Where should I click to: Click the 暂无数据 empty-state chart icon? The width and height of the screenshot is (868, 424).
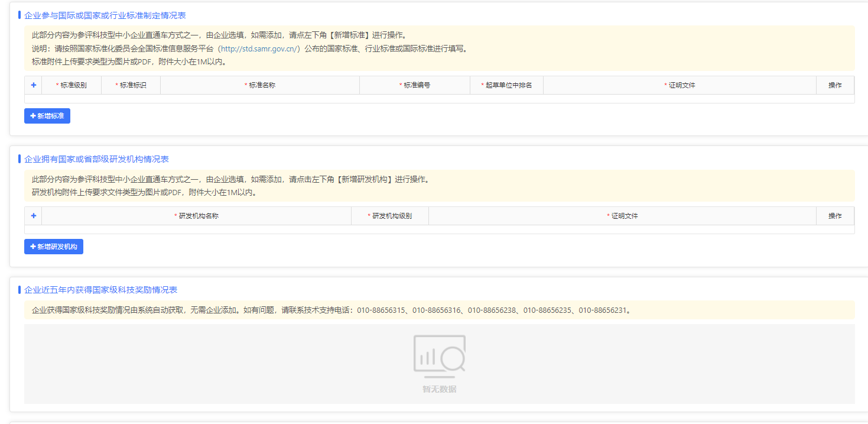tap(439, 357)
